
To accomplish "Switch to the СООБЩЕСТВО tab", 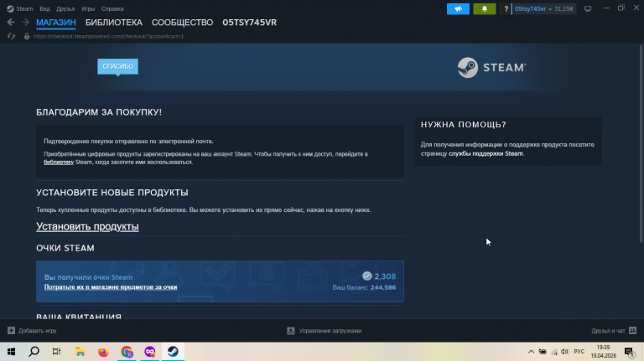I will 182,23.
